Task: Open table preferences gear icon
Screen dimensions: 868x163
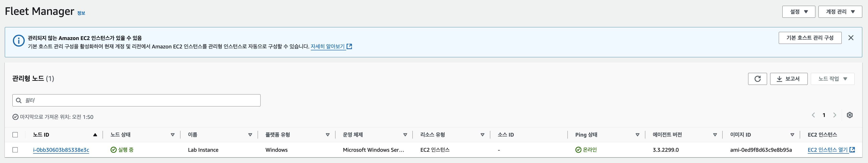Action: click(850, 115)
